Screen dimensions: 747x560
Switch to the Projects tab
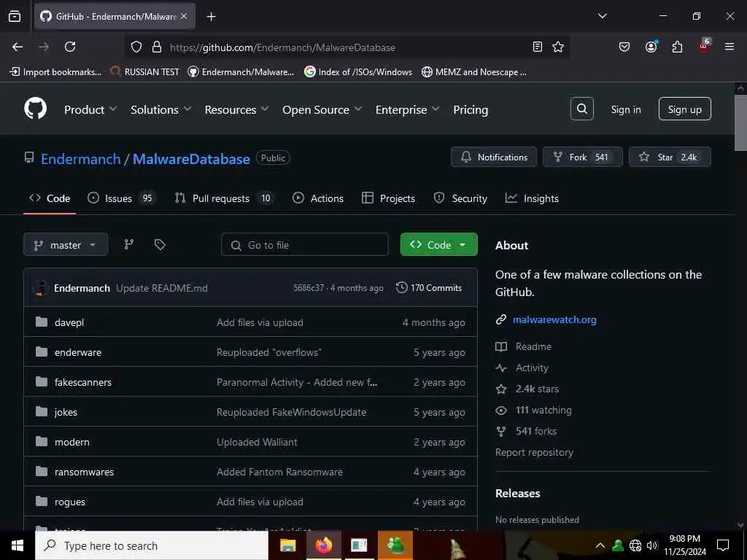point(388,198)
